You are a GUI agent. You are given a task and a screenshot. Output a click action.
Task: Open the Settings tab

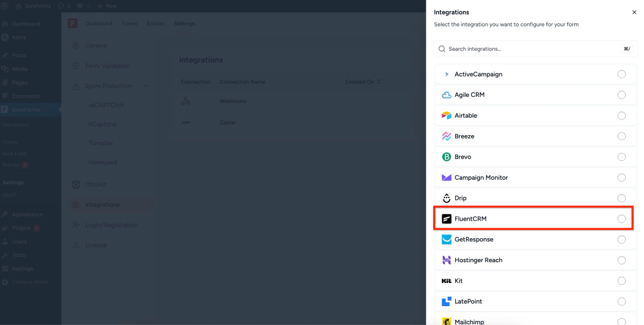(184, 23)
